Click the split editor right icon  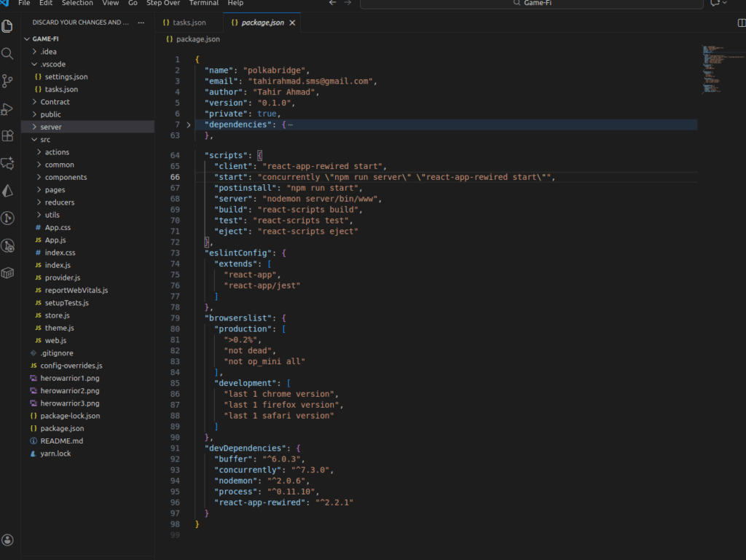(742, 23)
